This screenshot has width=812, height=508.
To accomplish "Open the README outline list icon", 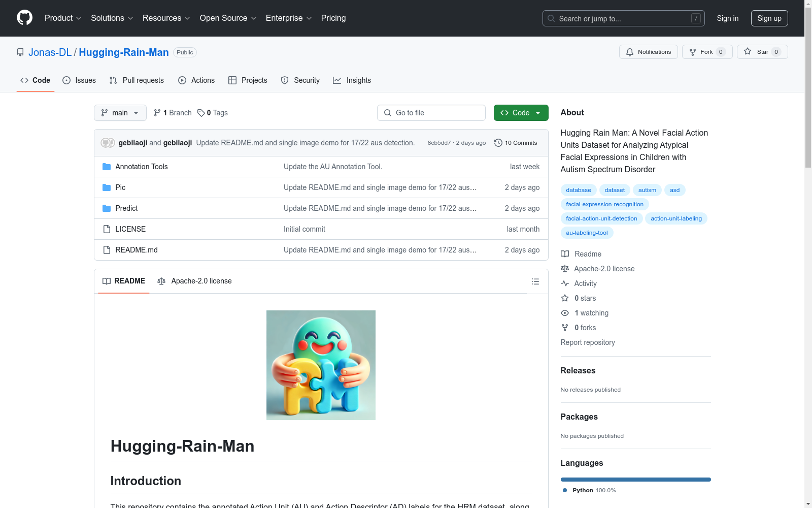I will click(535, 281).
